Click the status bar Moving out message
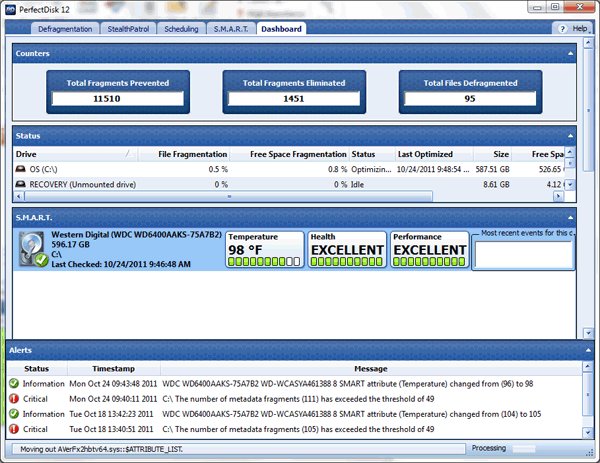This screenshot has width=600, height=463. pyautogui.click(x=238, y=449)
